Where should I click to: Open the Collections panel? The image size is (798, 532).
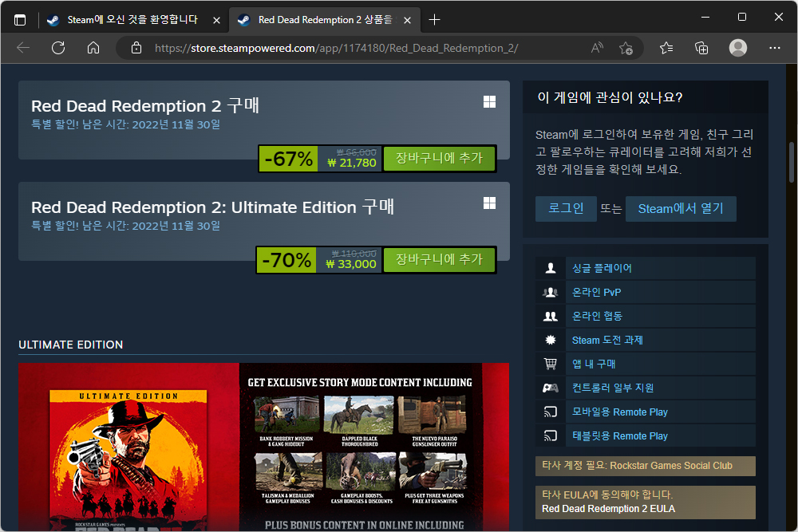(x=701, y=48)
